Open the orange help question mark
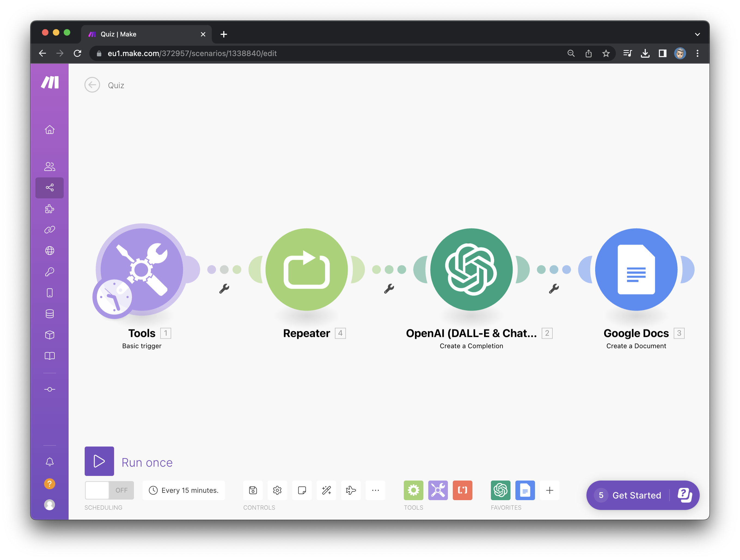 point(50,484)
